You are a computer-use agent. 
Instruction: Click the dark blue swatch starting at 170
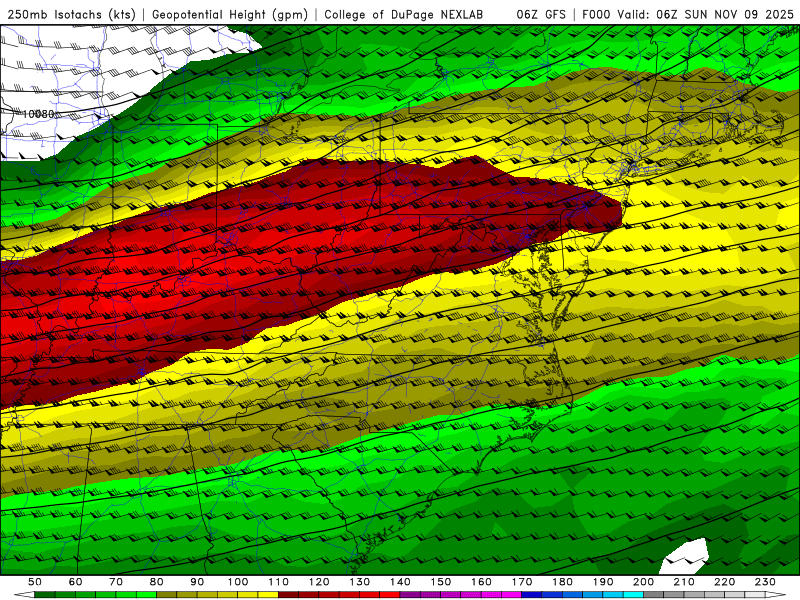point(532,595)
